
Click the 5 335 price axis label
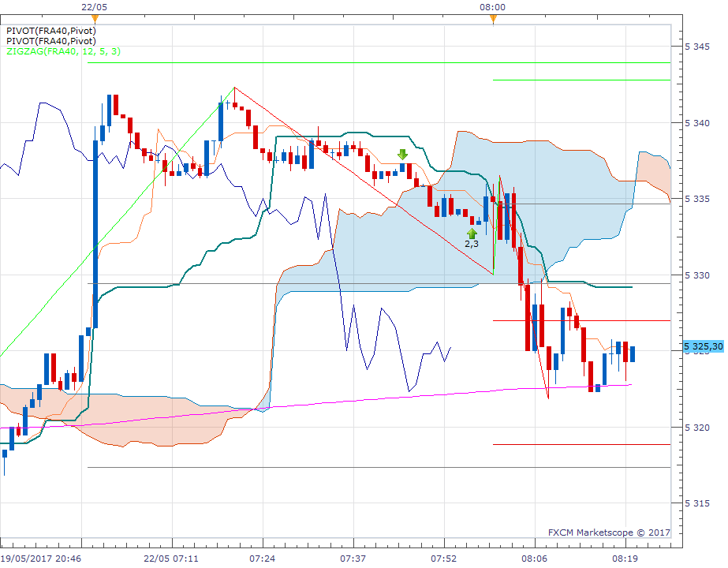coord(697,200)
